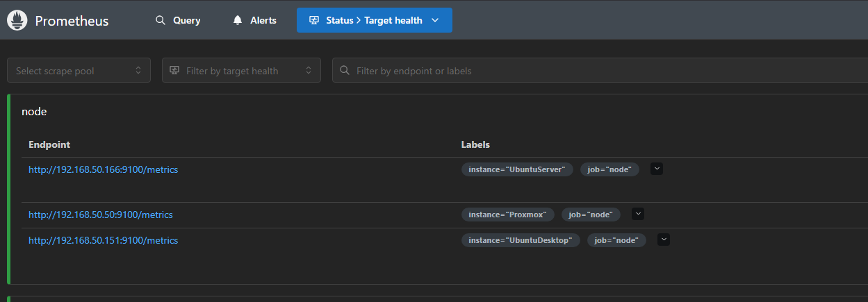Click the Prometheus title text
The height and width of the screenshot is (302, 868).
coord(72,21)
